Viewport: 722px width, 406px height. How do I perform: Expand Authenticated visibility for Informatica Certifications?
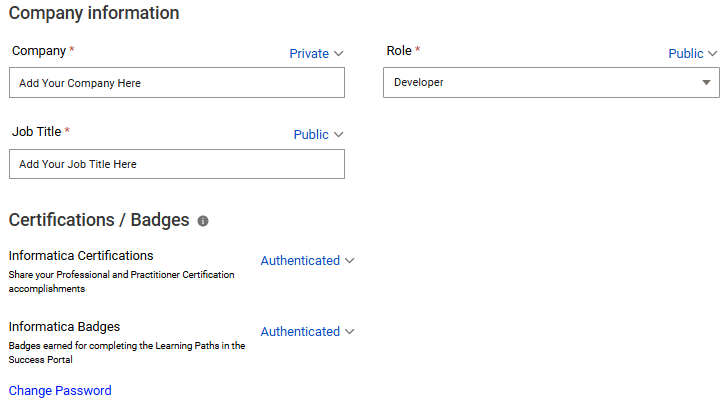click(300, 261)
